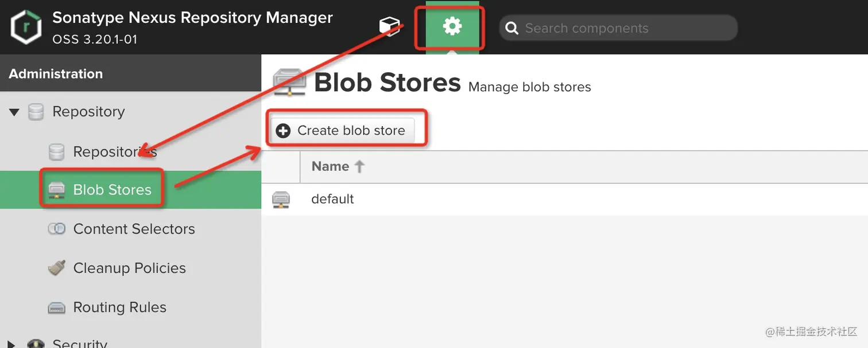Screen dimensions: 868x348
Task: Click the Repositories database icon in sidebar
Action: (x=56, y=152)
